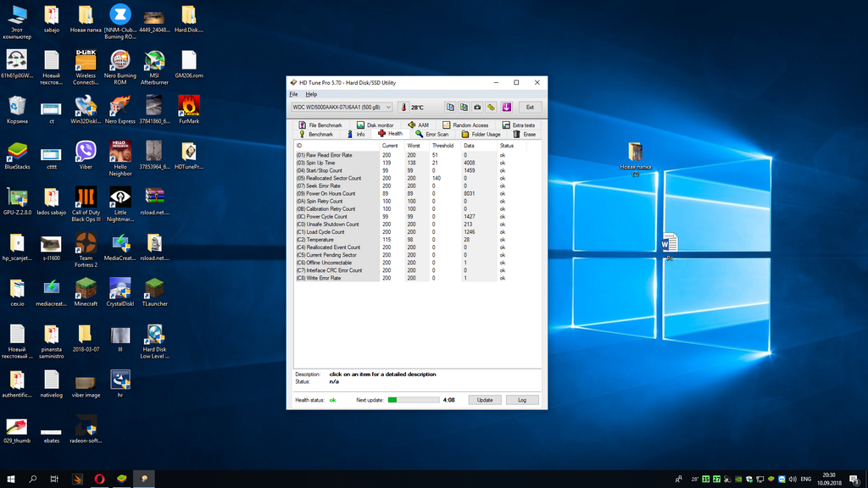Click the camera save screenshot icon
The height and width of the screenshot is (488, 868).
point(477,108)
